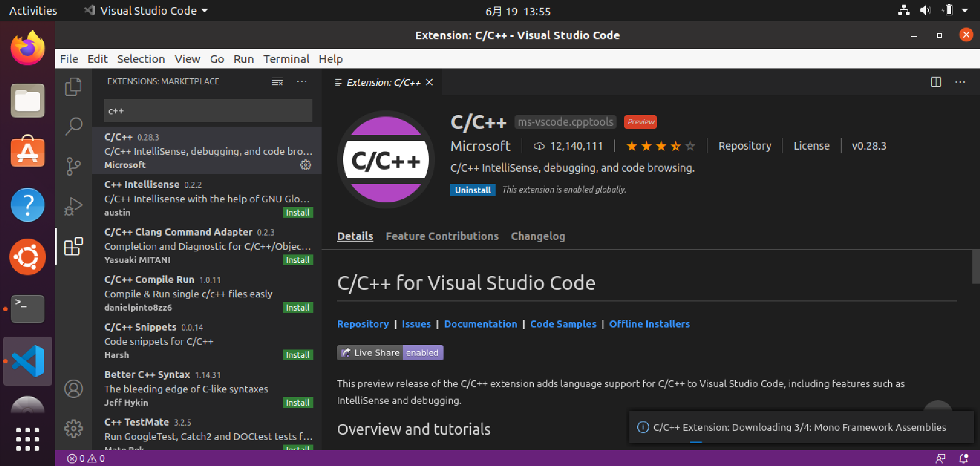This screenshot has height=466, width=980.
Task: Close the Extension: C/C++ tab
Action: click(x=429, y=82)
